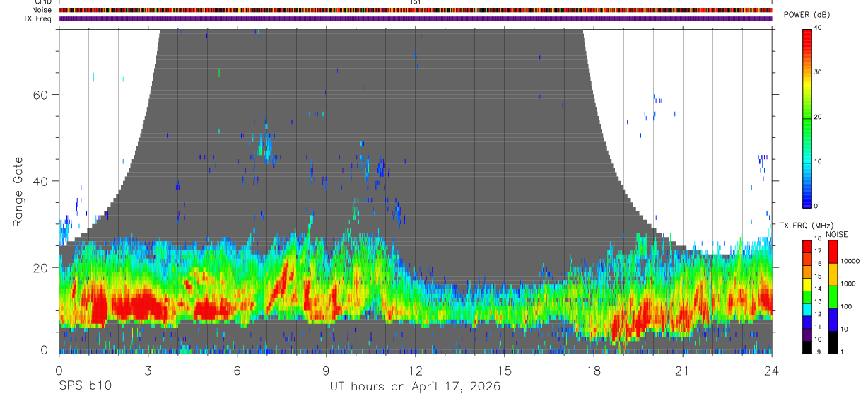Viewport: 868px width, 401px height.
Task: Click the green 13–14 MHz TX FRQ swatch
Action: (807, 297)
